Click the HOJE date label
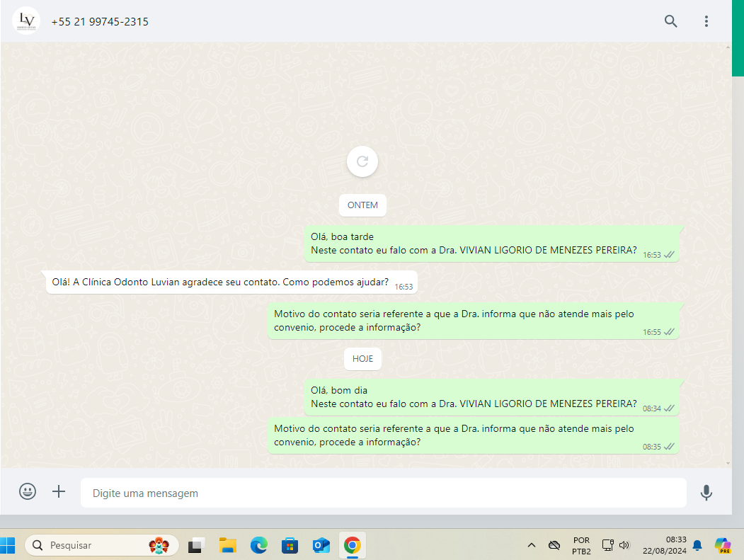The image size is (744, 560). click(362, 359)
